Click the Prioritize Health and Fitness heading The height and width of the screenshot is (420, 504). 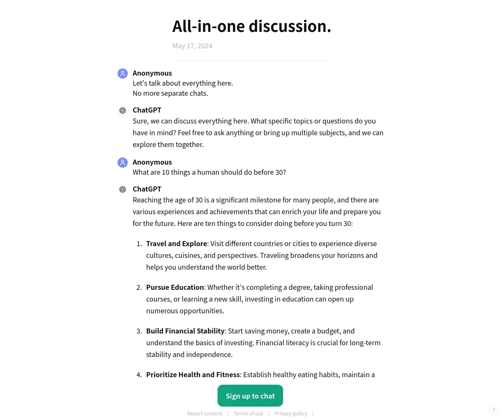193,375
